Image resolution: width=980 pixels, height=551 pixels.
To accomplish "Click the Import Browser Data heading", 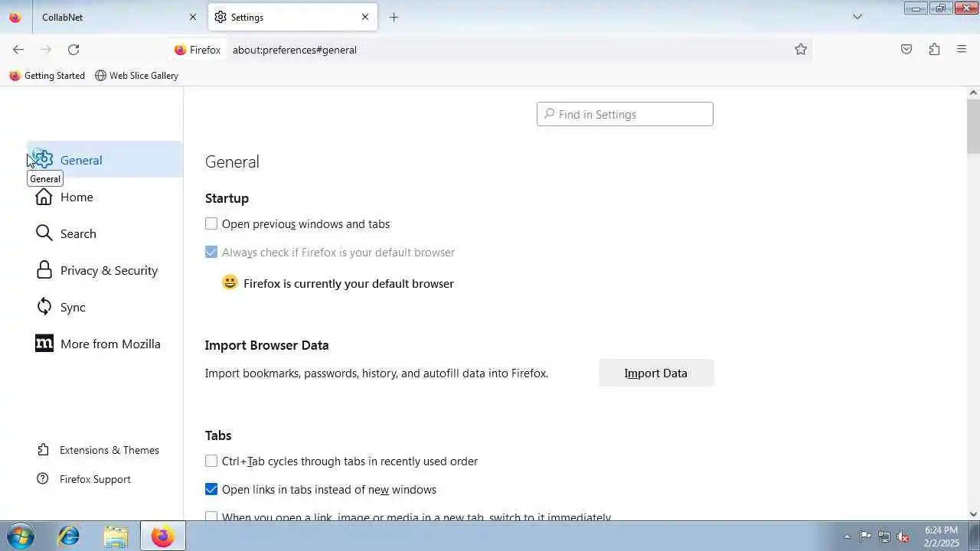I will (266, 345).
